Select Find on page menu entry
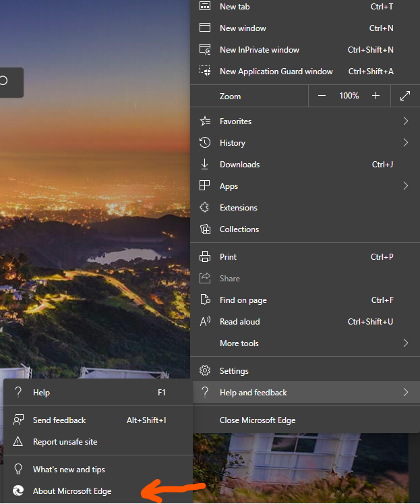 click(x=243, y=300)
